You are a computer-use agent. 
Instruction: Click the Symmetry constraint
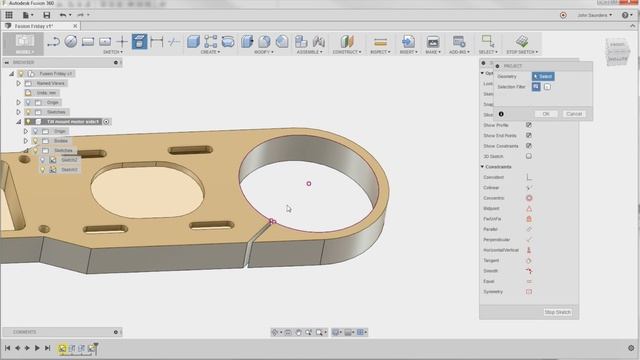(x=529, y=292)
